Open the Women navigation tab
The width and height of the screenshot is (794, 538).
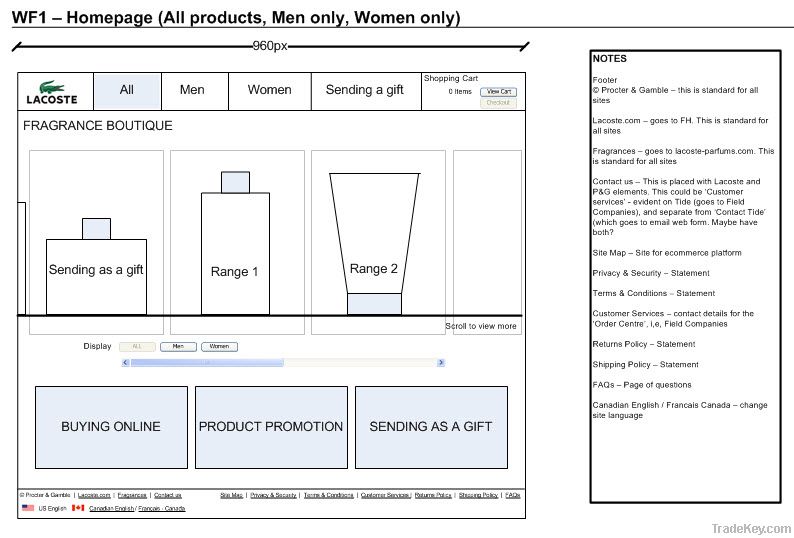(x=270, y=91)
